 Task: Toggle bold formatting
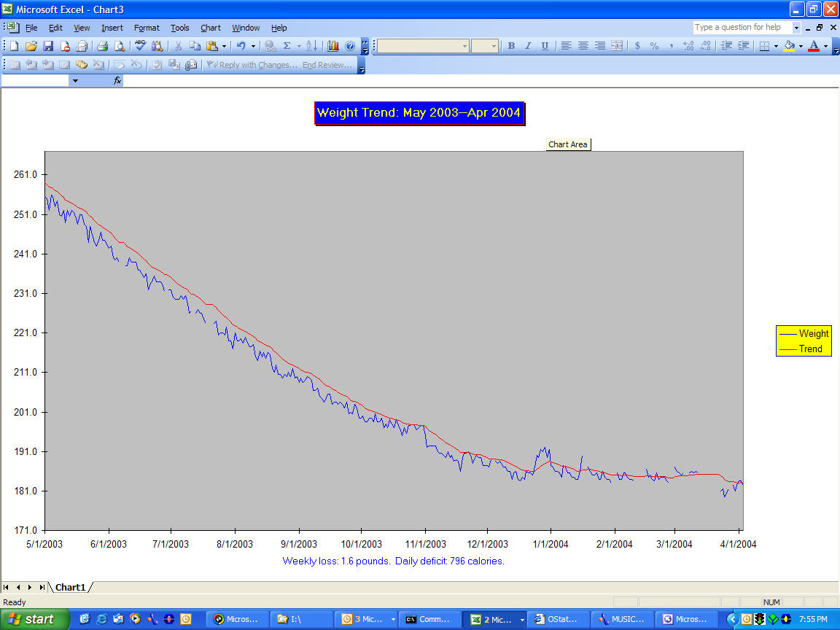(512, 46)
